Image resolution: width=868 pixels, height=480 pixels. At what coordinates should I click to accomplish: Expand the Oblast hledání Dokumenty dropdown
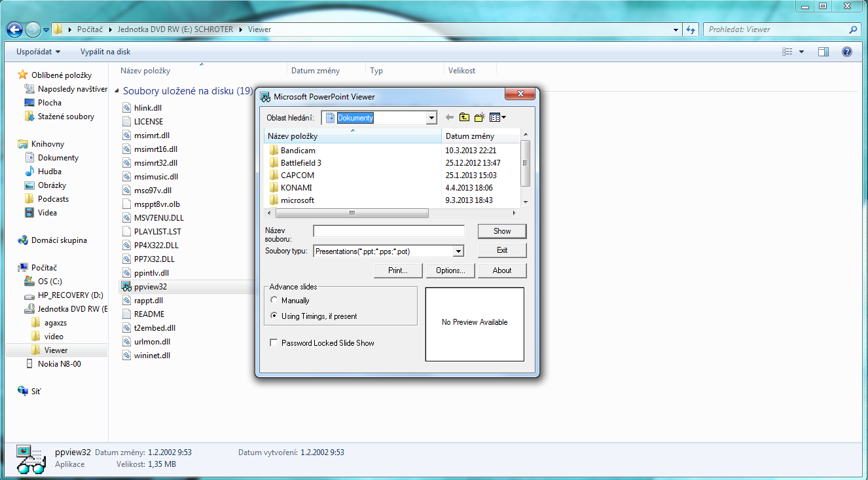(431, 118)
